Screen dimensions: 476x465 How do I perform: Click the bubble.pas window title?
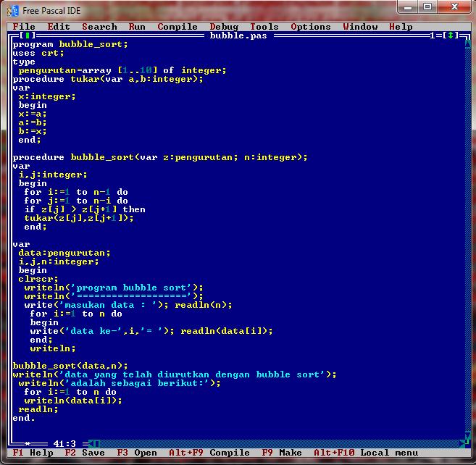click(238, 35)
